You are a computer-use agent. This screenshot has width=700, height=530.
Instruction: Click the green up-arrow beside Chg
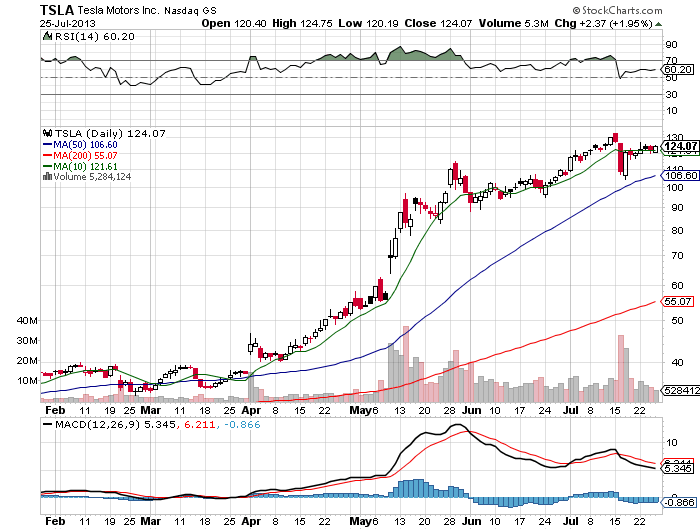[x=658, y=24]
